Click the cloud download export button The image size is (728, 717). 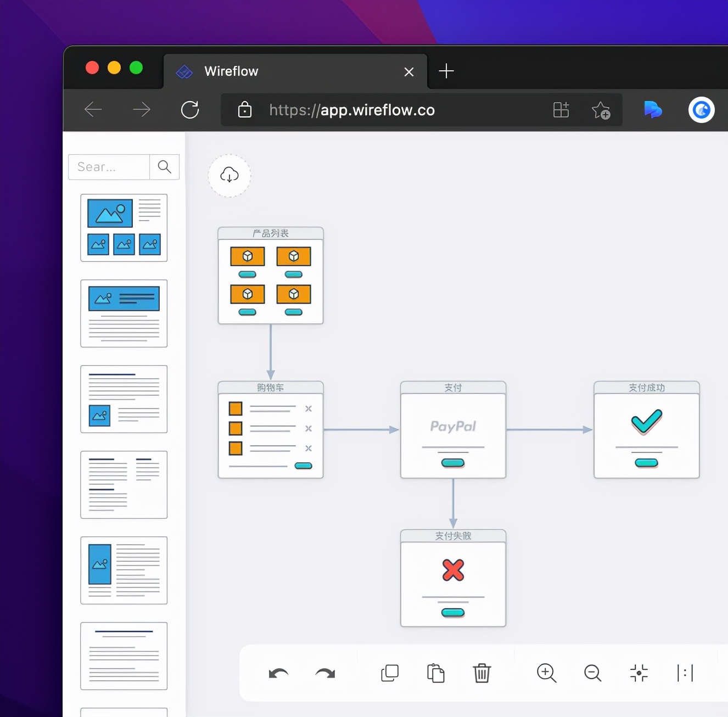(x=229, y=176)
